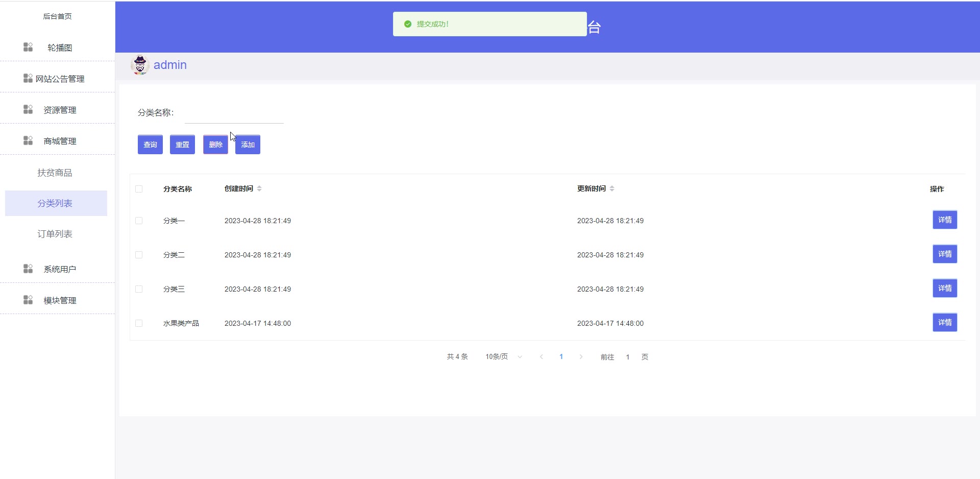
Task: Click the 查询 search button
Action: pyautogui.click(x=150, y=145)
